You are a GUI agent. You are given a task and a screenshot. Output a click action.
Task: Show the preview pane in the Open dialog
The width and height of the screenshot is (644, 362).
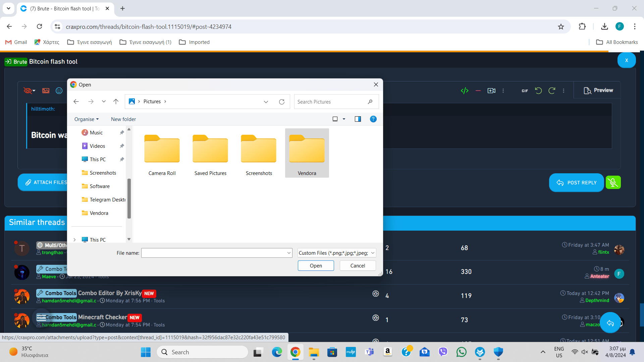coord(358,119)
